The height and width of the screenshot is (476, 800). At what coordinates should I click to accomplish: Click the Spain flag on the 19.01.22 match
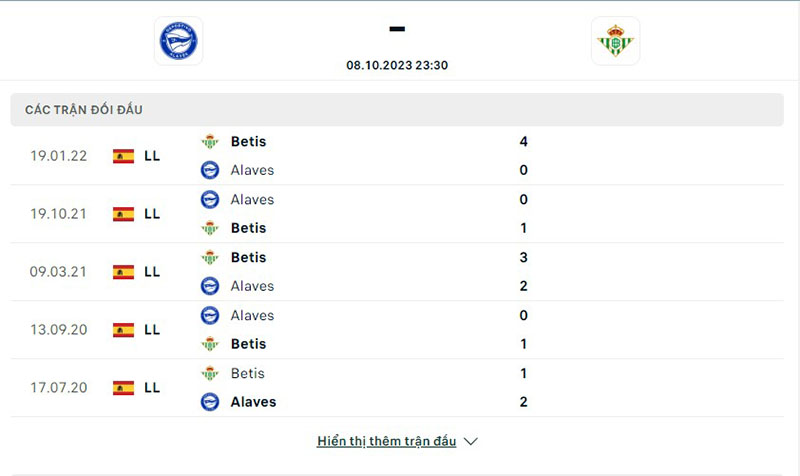(x=124, y=156)
